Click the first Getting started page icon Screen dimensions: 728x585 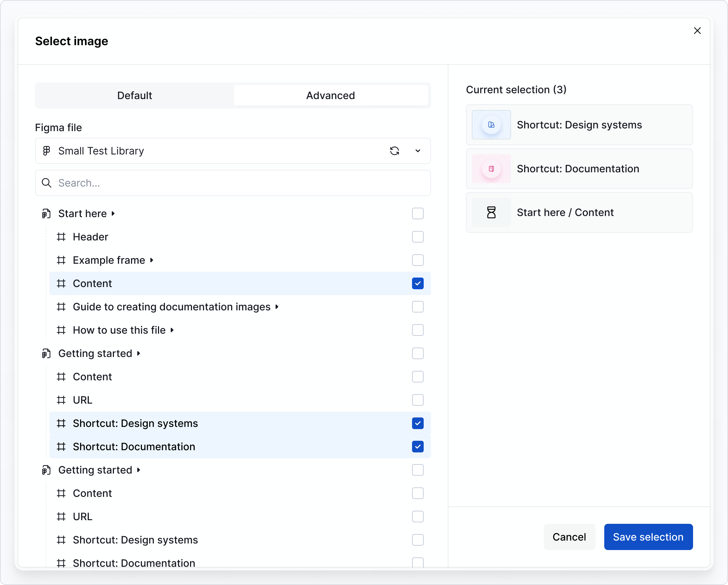point(46,353)
